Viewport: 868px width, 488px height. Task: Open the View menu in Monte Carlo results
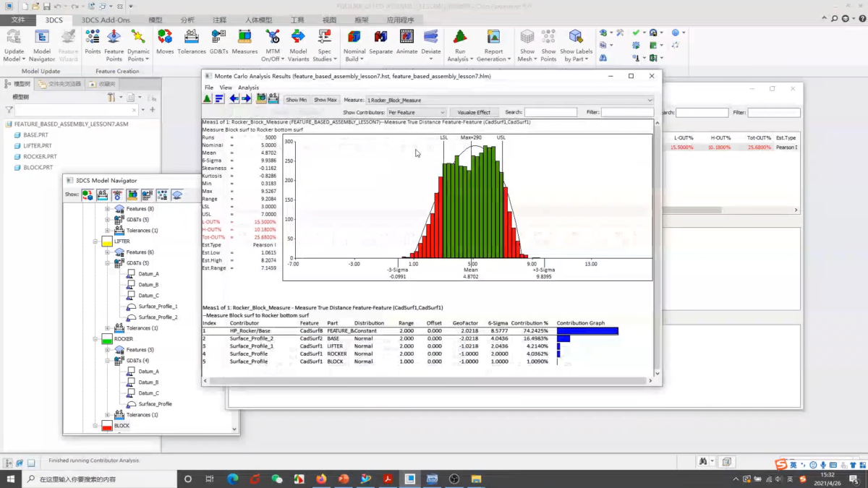226,87
